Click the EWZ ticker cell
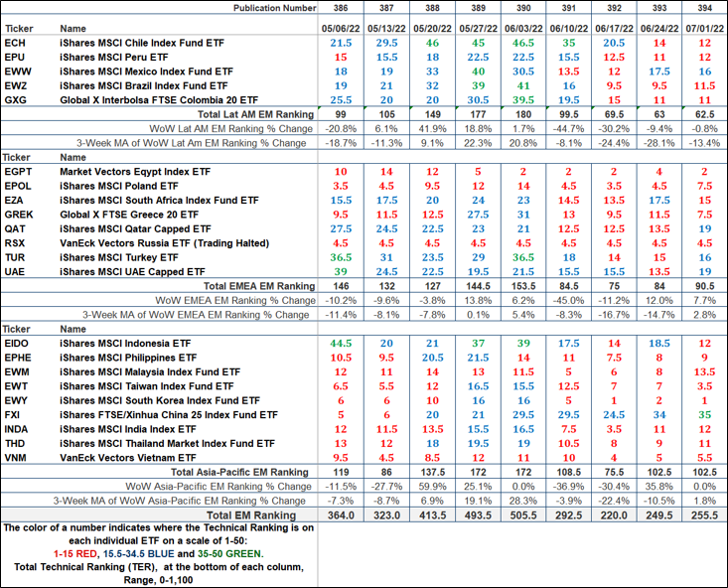Screen dimensions: 728x588 tap(16, 86)
